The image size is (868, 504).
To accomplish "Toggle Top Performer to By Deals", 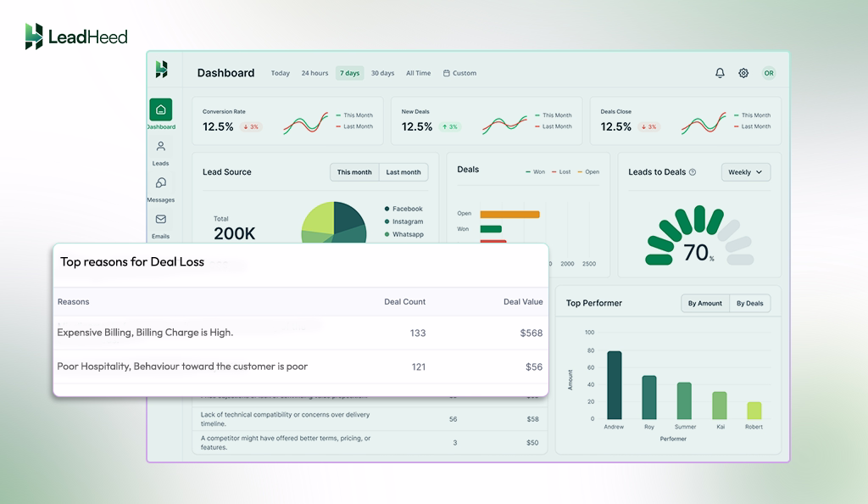I will pyautogui.click(x=749, y=303).
